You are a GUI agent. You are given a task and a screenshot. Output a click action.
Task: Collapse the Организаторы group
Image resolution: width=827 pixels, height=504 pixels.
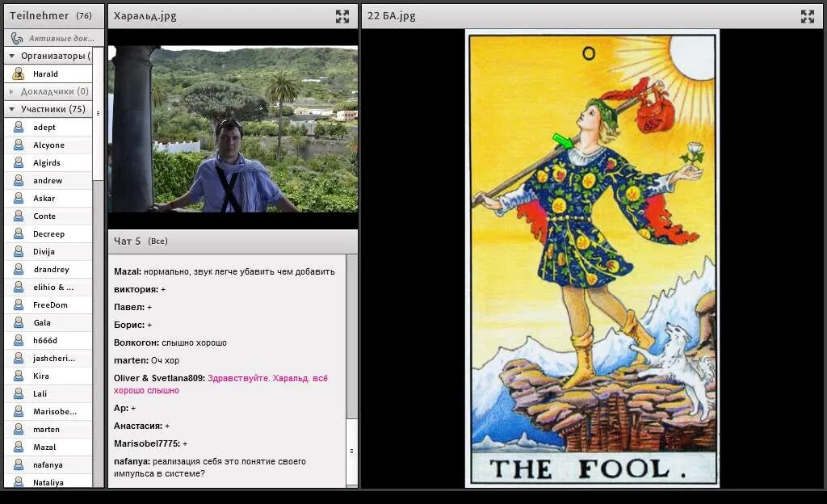pos(11,56)
